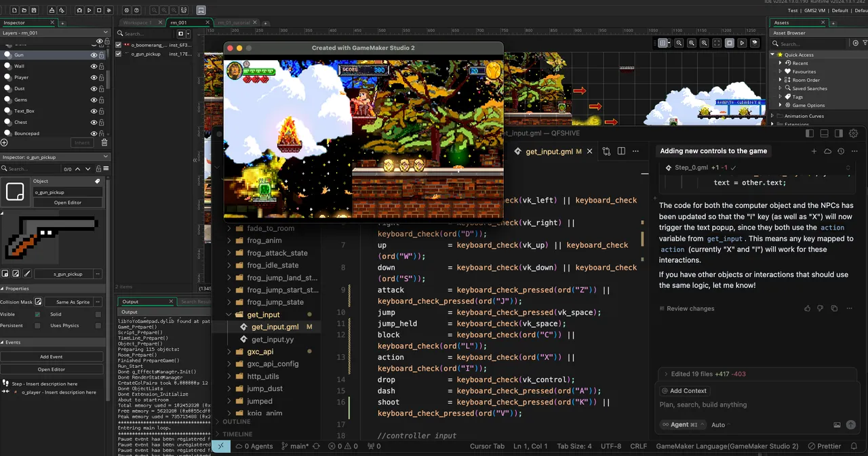Delete the layer with the trash icon
Image resolution: width=868 pixels, height=456 pixels.
coord(104,142)
